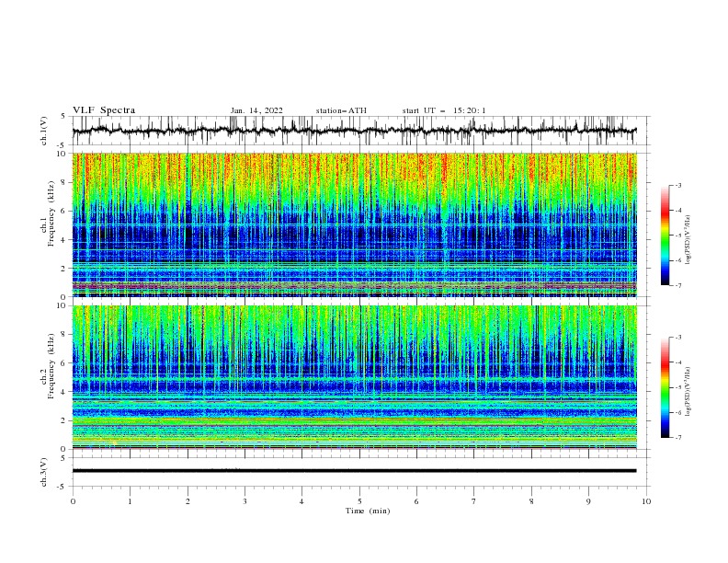Click the "station=ATH" header label
Image resolution: width=728 pixels, height=563 pixels.
click(341, 110)
